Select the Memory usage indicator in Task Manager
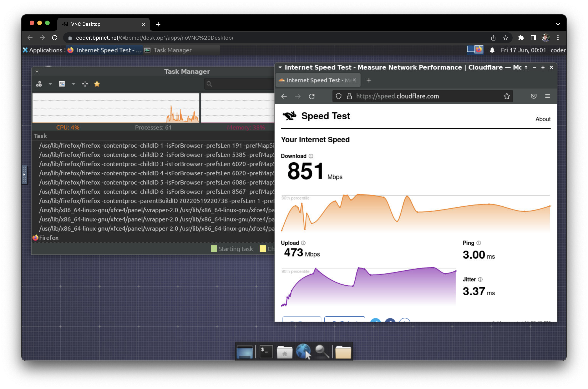This screenshot has width=588, height=389. pyautogui.click(x=246, y=127)
